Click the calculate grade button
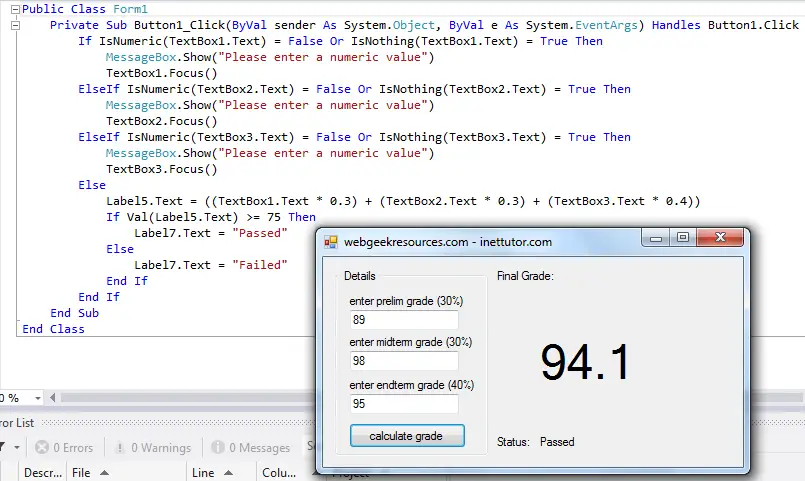The width and height of the screenshot is (805, 481). (x=407, y=436)
